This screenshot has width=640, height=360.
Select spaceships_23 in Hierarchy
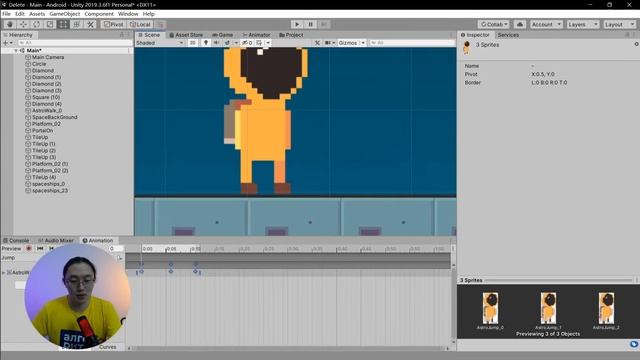coord(50,191)
